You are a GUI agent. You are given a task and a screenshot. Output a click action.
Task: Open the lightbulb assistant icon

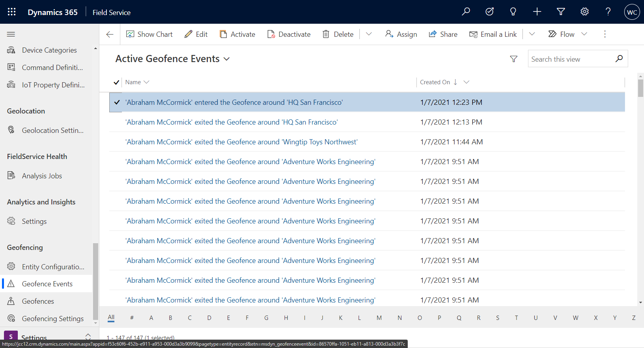coord(513,12)
